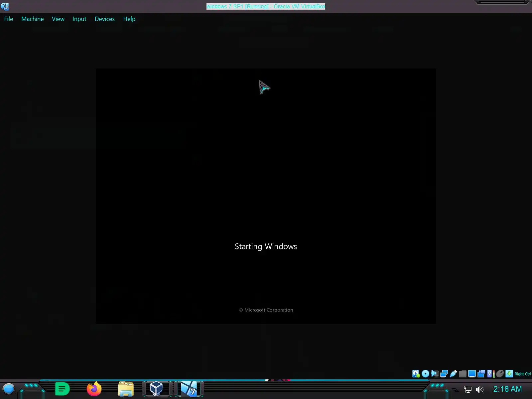Image resolution: width=532 pixels, height=399 pixels.
Task: Select the Windows 7 VM taskbar button
Action: pos(189,389)
